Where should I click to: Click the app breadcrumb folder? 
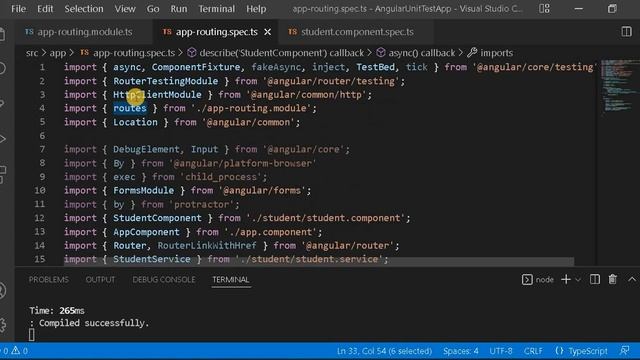click(x=58, y=53)
